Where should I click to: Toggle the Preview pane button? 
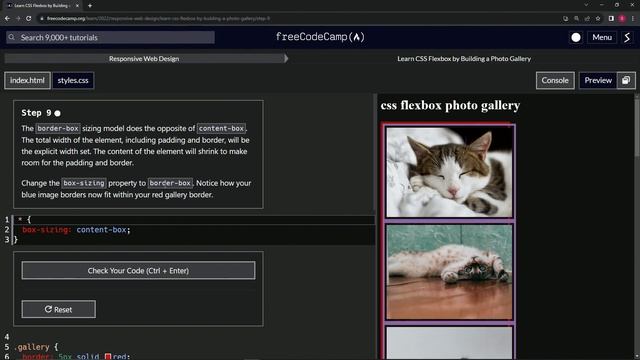point(598,80)
